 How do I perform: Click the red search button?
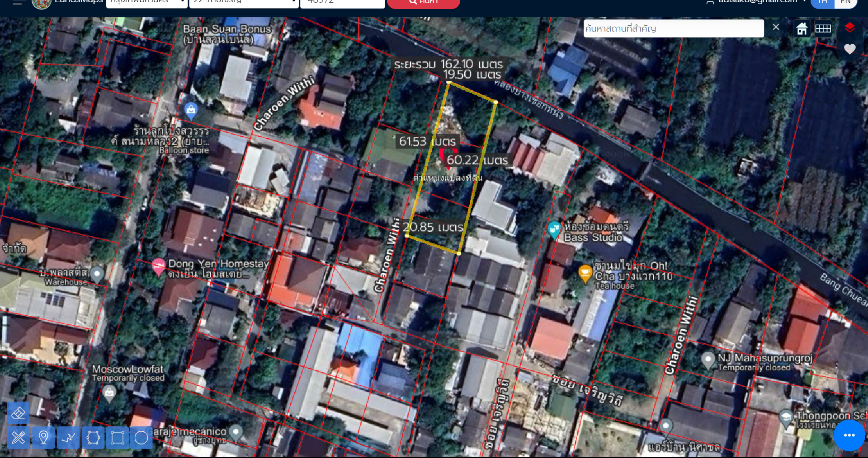(x=423, y=3)
